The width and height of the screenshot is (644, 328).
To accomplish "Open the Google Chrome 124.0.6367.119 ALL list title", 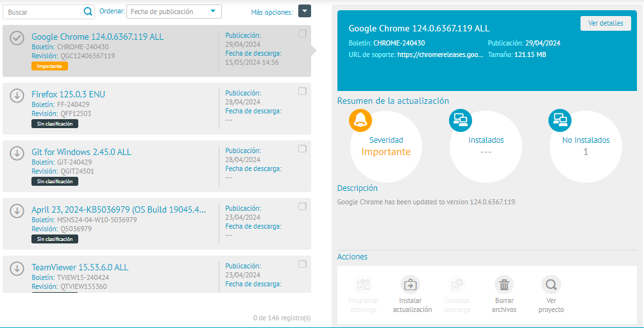I will (x=97, y=37).
